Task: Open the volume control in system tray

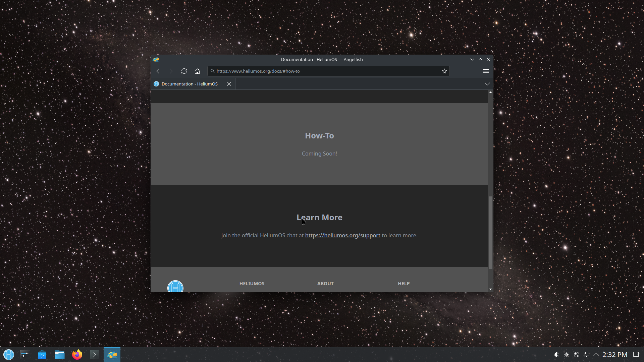Action: (x=556, y=355)
